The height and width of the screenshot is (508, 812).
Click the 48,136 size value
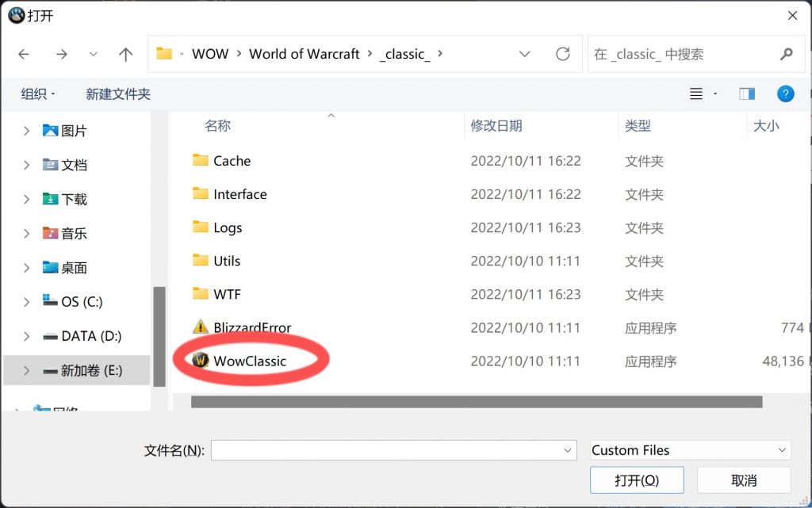point(783,361)
